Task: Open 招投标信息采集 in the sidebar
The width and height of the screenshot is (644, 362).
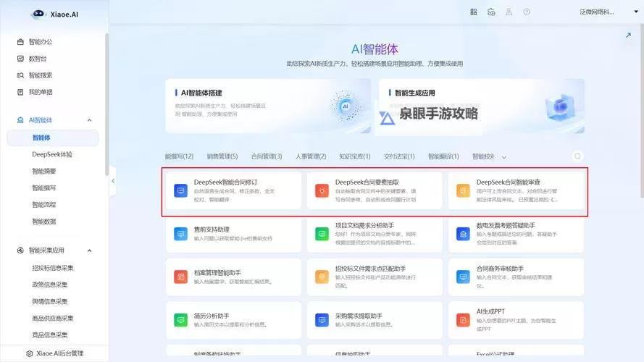Action: (x=53, y=268)
